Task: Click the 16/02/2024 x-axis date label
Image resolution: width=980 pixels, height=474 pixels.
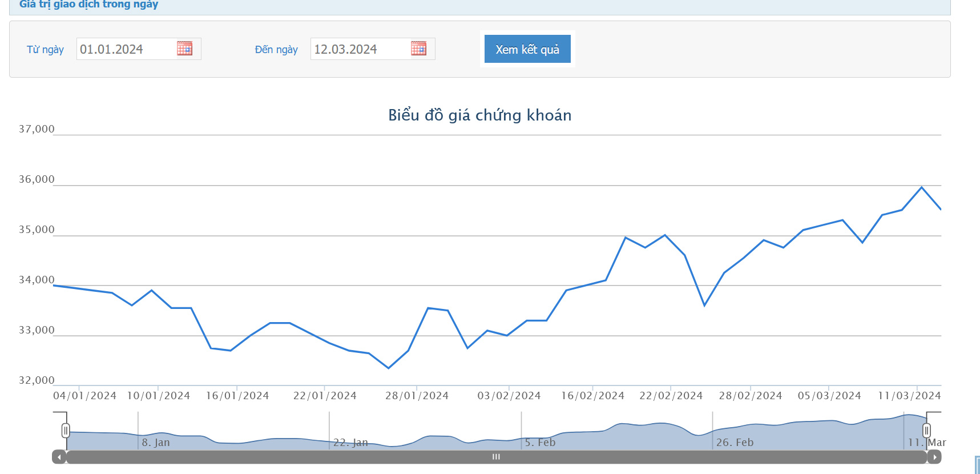Action: pos(592,396)
